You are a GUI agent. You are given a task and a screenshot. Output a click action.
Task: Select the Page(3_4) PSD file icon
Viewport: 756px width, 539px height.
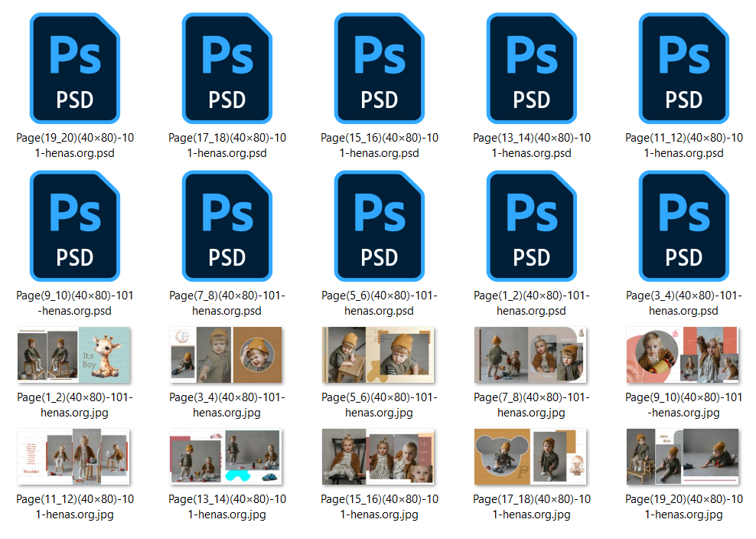[x=684, y=226]
